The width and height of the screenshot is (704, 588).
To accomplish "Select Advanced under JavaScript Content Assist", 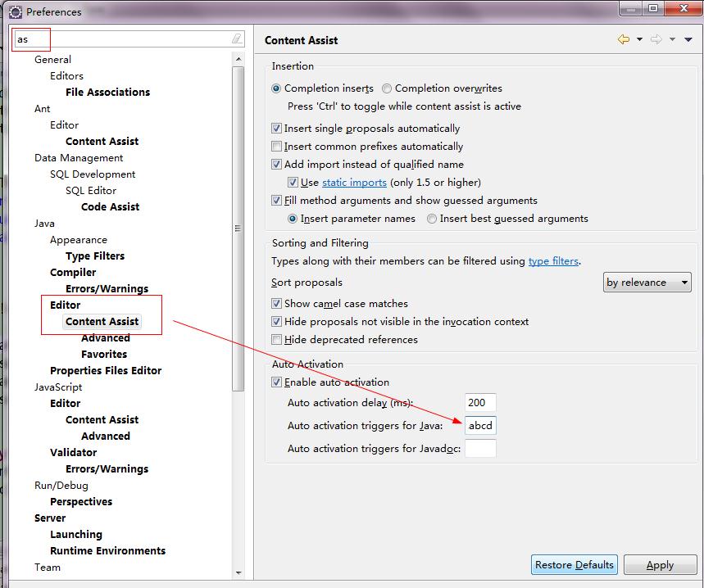I will click(x=106, y=436).
